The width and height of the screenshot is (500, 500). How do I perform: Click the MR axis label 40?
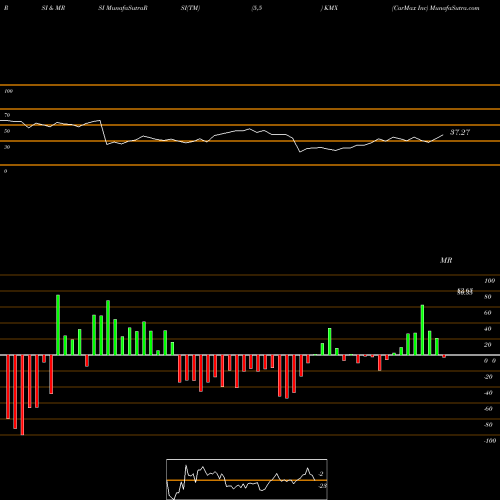488,329
